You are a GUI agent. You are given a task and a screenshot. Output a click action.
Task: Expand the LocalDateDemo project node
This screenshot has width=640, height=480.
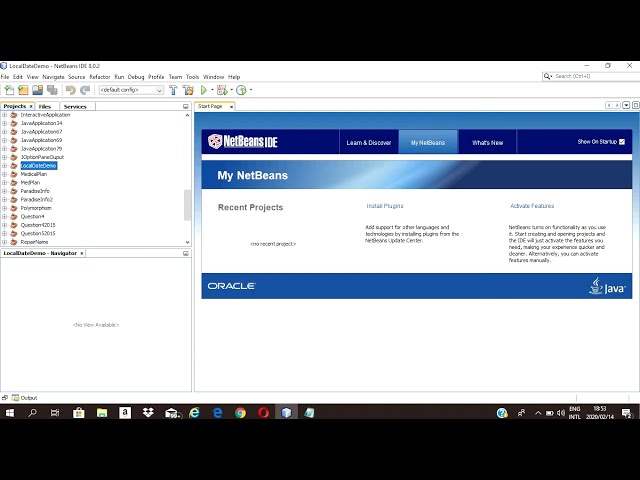tap(4, 166)
